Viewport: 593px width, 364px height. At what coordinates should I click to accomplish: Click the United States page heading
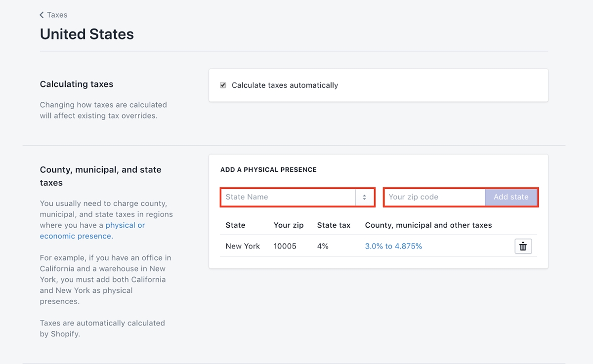point(87,34)
